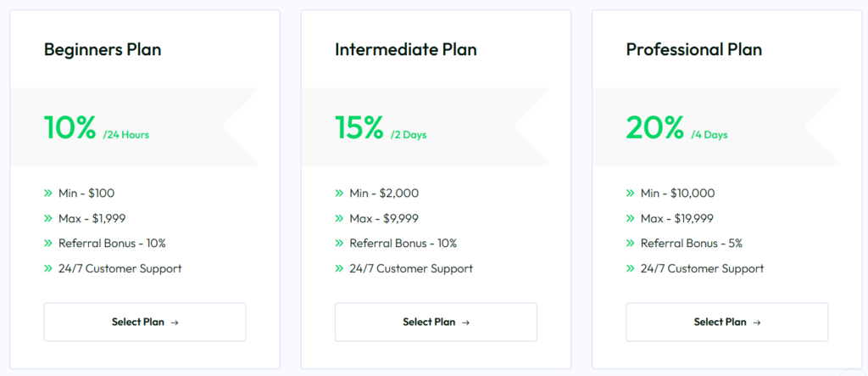This screenshot has height=376, width=868.
Task: Click the Beginners Plan heading
Action: [103, 49]
